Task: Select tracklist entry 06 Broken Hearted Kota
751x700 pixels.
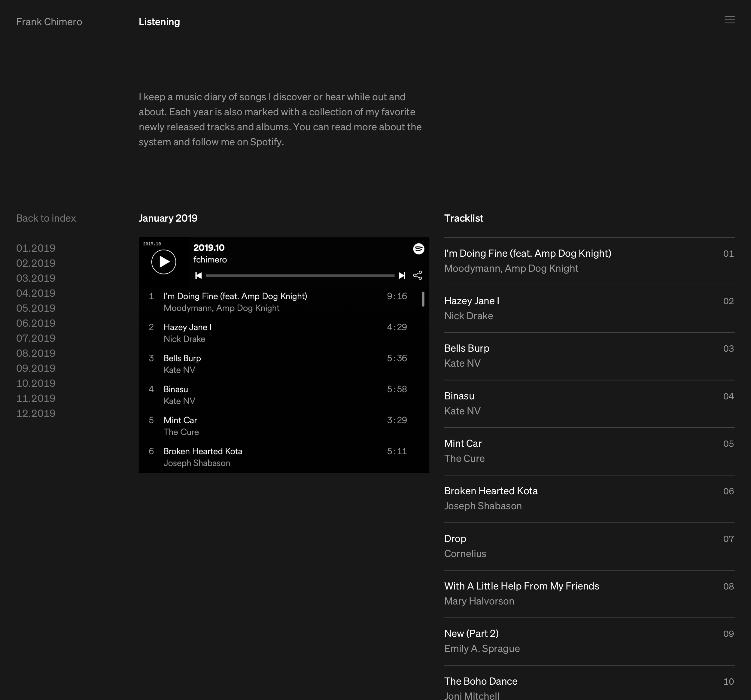Action: (589, 499)
